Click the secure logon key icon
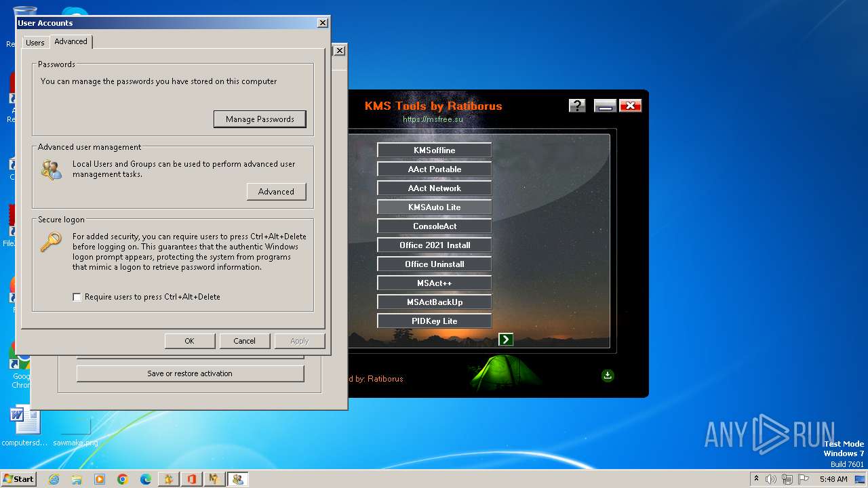 pos(50,243)
